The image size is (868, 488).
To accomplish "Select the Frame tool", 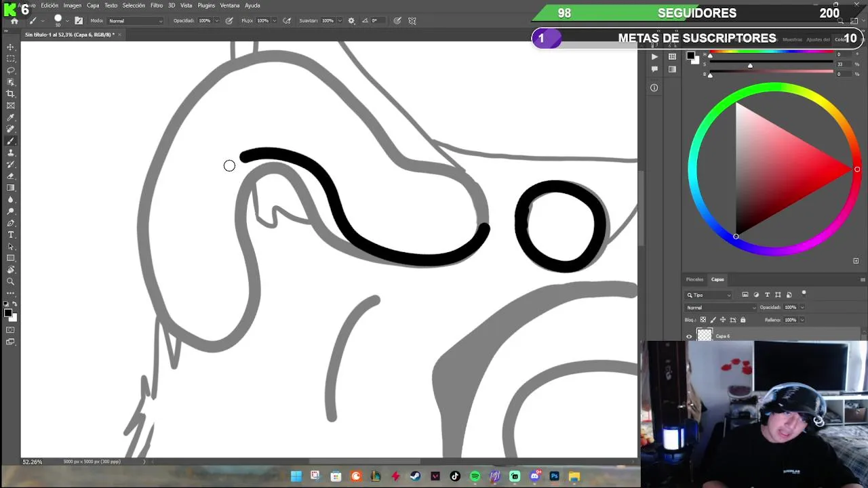I will click(x=11, y=106).
